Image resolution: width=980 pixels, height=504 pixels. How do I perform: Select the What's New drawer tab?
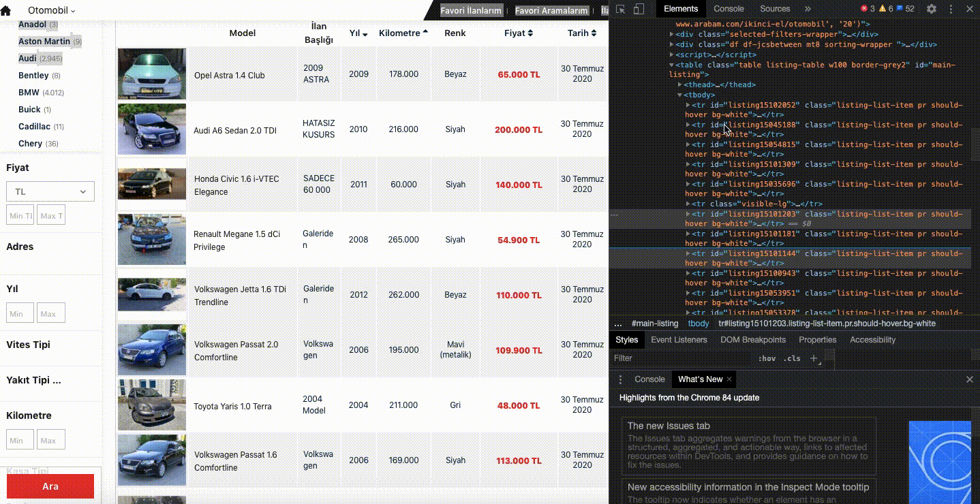[700, 379]
